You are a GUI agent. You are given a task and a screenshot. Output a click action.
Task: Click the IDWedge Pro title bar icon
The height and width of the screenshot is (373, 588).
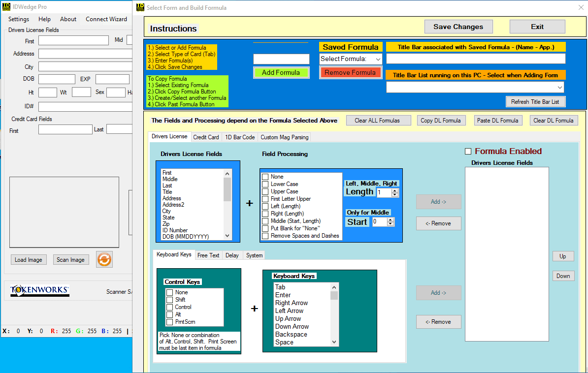tap(6, 7)
